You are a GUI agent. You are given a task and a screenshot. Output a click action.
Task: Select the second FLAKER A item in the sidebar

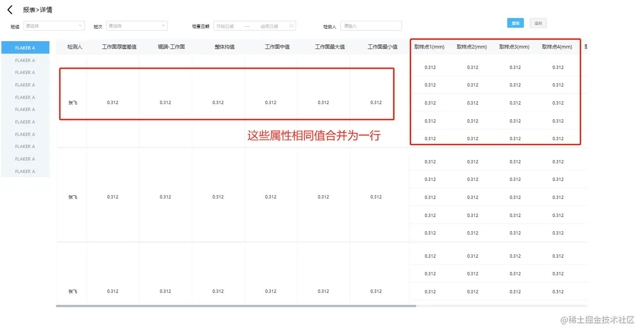point(25,60)
